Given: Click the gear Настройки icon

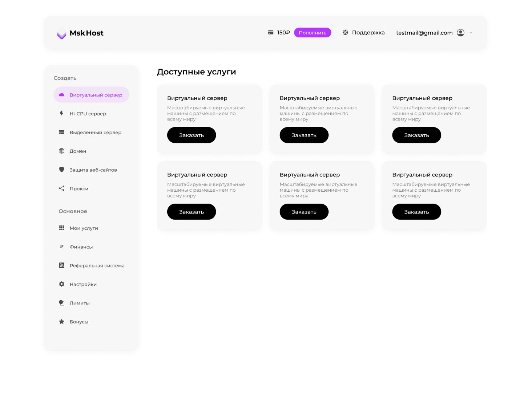Looking at the screenshot, I should click(61, 284).
